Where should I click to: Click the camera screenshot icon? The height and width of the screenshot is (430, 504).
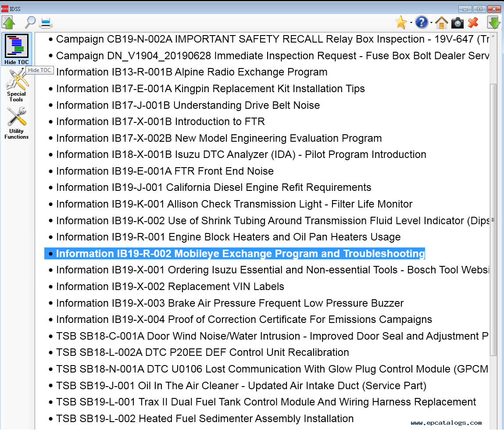coord(457,23)
